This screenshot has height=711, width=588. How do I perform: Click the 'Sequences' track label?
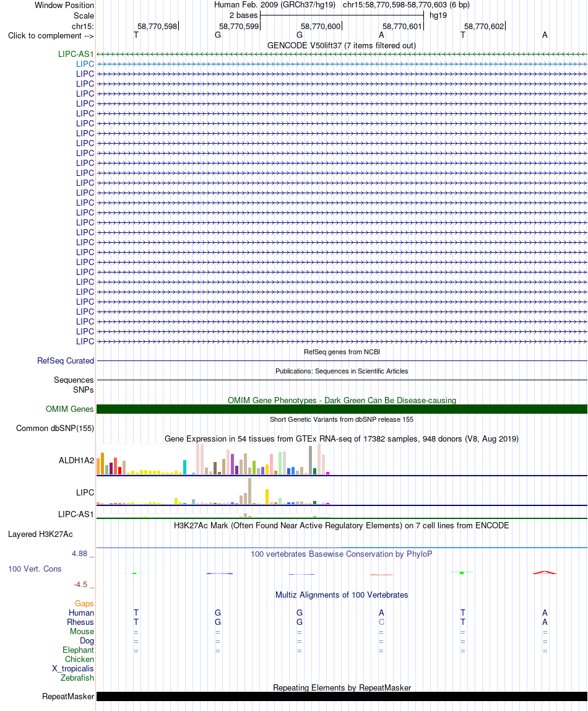coord(74,380)
